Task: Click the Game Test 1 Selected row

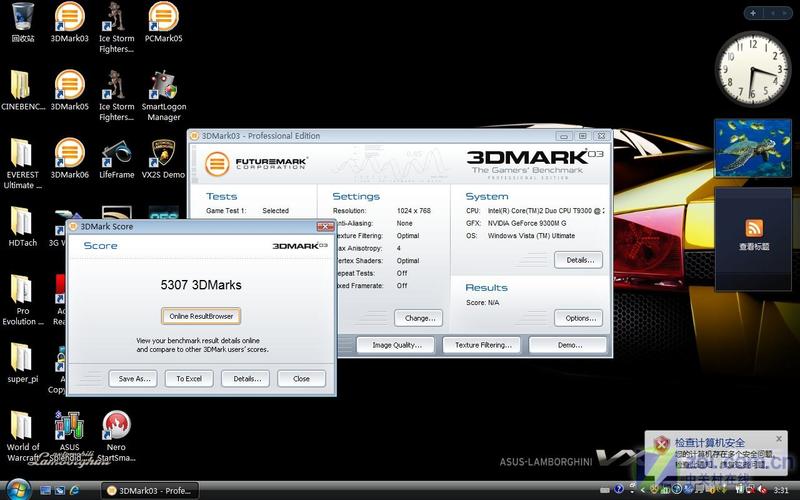Action: click(x=247, y=210)
